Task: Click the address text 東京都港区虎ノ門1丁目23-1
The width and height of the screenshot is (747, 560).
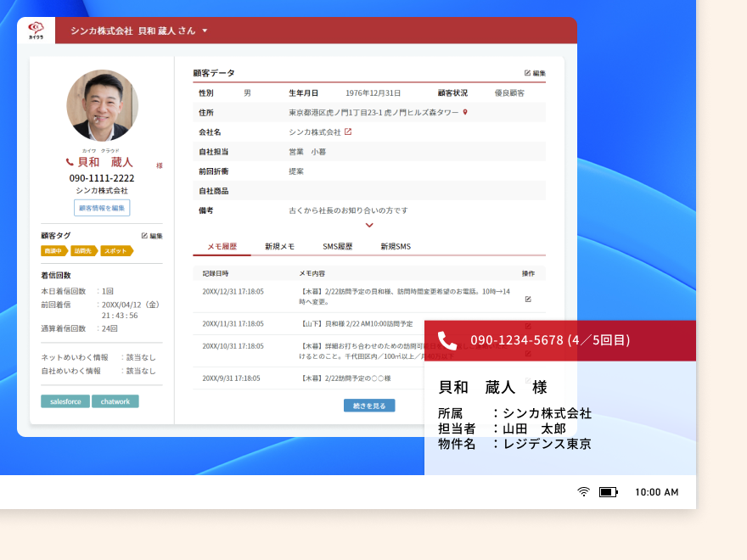Action: (335, 112)
